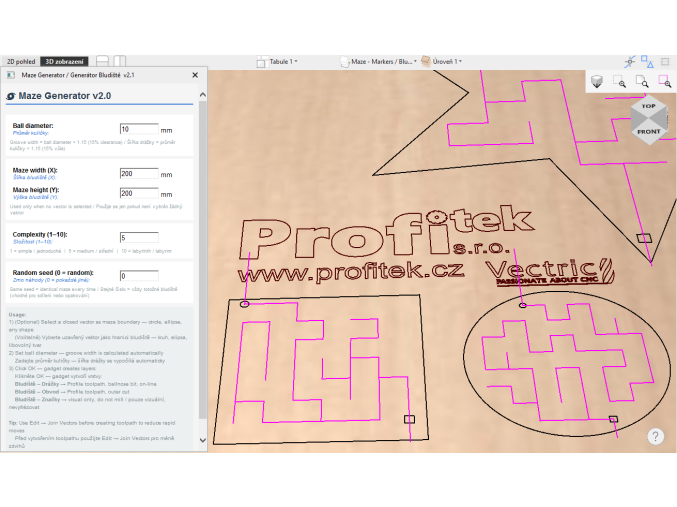Screen dimensions: 677x507
Task: Click the dialog vertical scrollbar thumb
Action: [x=202, y=259]
